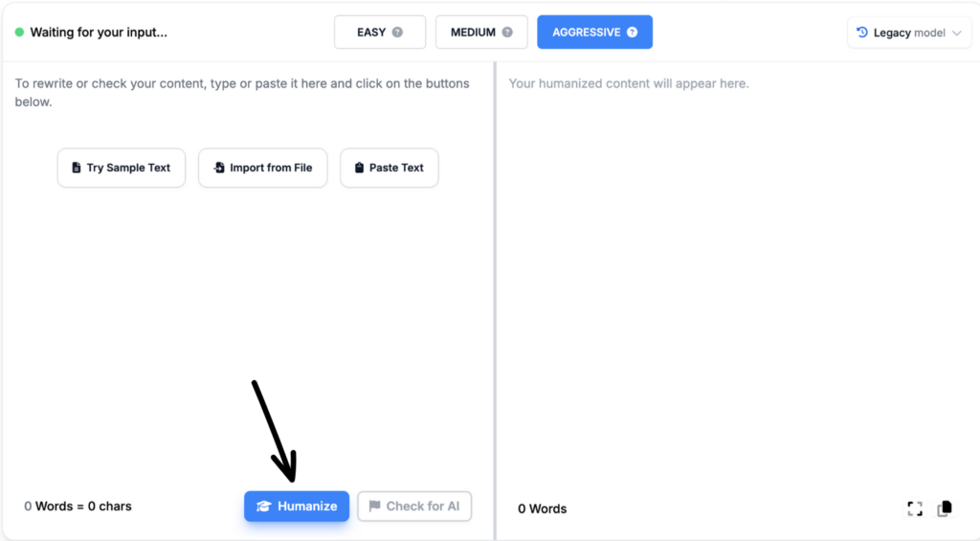
Task: Click the question mark icon on EASY
Action: [397, 33]
